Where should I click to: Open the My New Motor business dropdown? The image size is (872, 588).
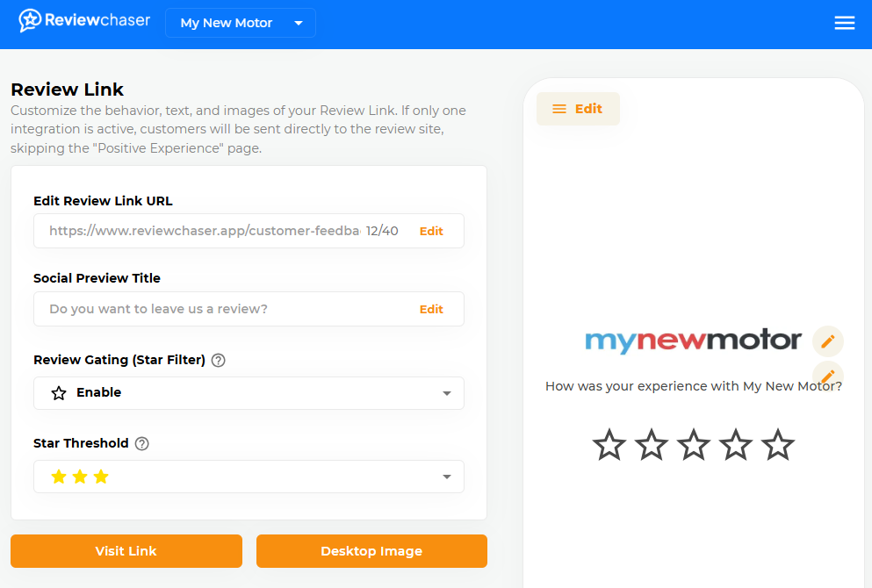pos(241,23)
